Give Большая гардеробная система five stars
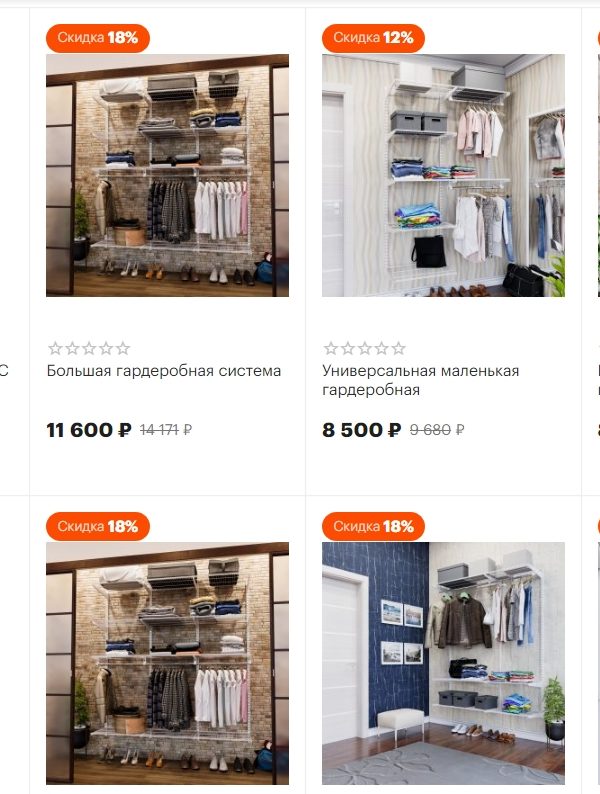 (123, 348)
